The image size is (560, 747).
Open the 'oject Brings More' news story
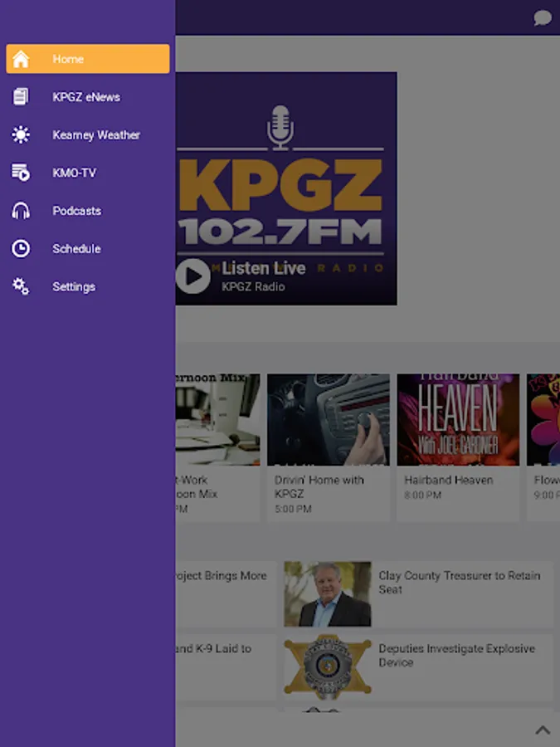[226, 594]
